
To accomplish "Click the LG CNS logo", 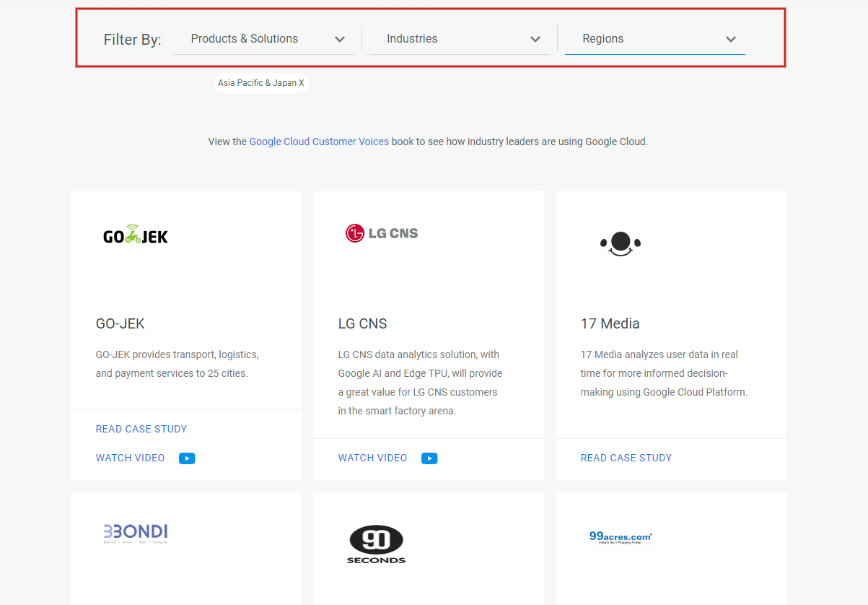I will tap(382, 232).
